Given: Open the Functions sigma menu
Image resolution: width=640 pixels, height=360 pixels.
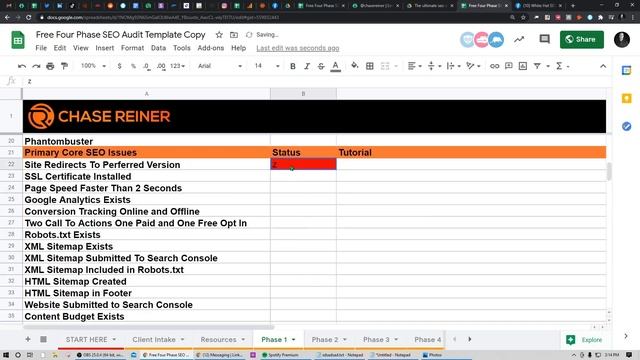Looking at the screenshot, I should pyautogui.click(x=562, y=66).
